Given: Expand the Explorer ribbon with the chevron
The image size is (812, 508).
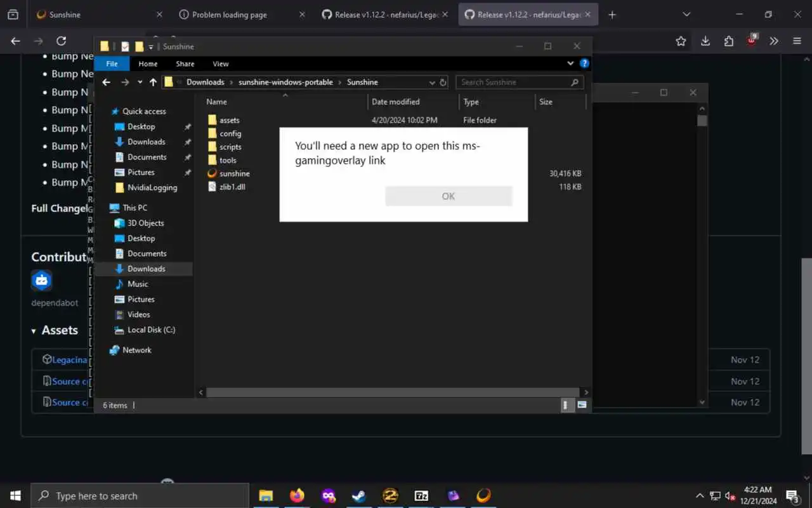Looking at the screenshot, I should pos(570,63).
